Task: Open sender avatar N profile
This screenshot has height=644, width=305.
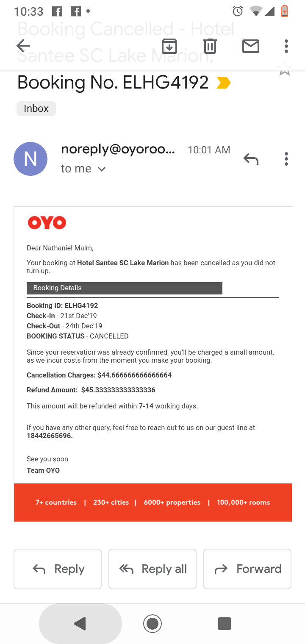Action: [x=30, y=159]
